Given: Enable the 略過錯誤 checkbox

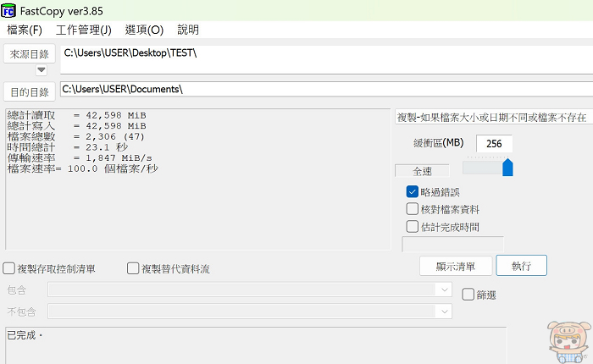Looking at the screenshot, I should [413, 192].
